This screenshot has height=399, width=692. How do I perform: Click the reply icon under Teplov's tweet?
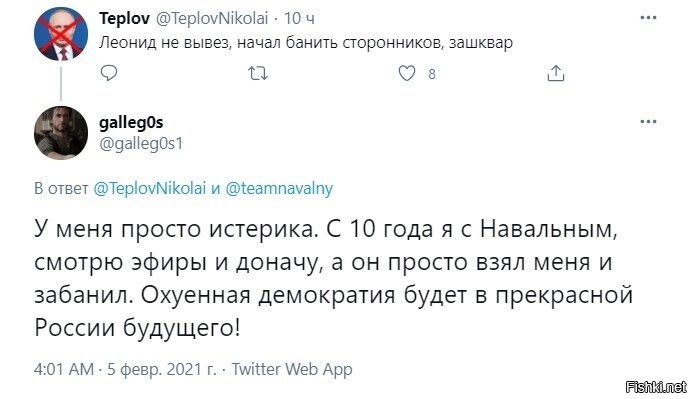[x=109, y=73]
